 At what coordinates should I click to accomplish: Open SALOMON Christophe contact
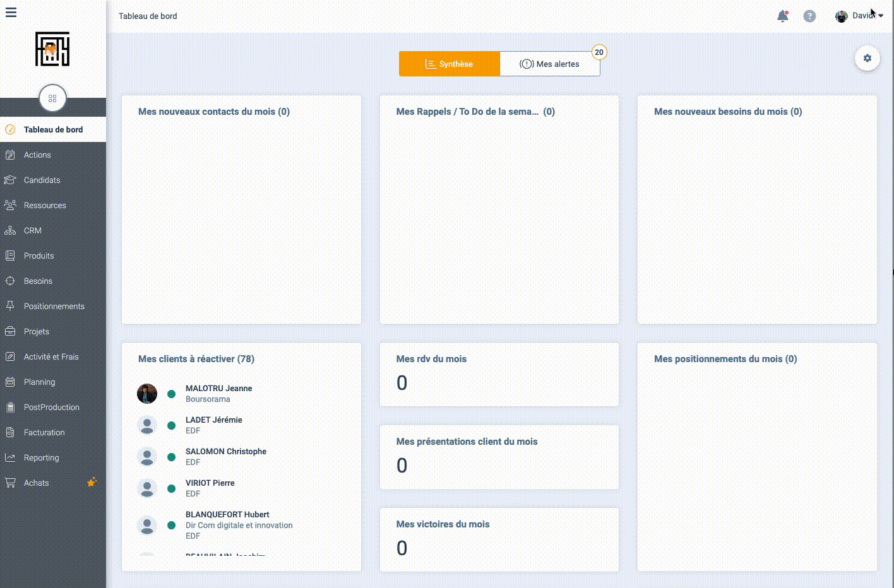226,452
